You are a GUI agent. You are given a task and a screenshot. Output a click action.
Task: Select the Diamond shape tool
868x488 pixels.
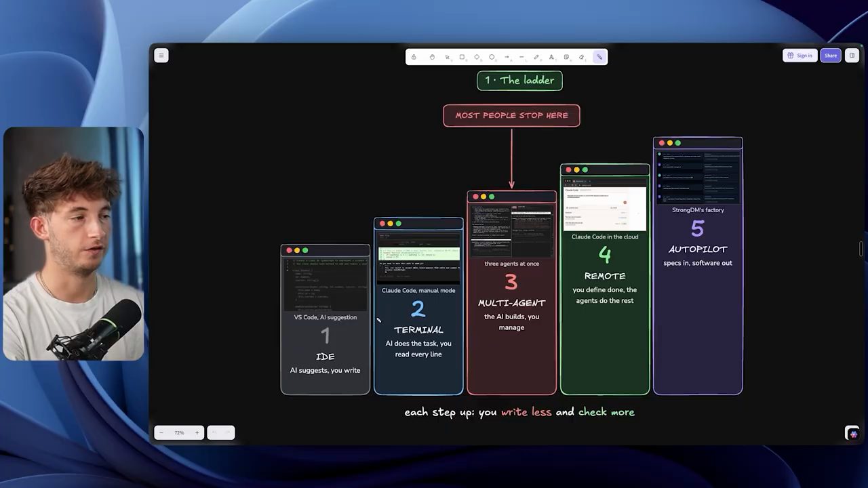477,57
